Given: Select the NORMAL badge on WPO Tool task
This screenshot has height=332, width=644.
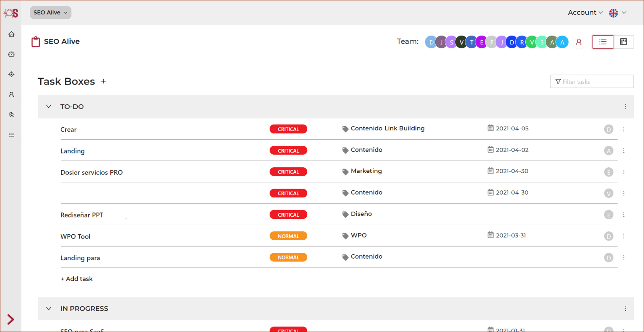Looking at the screenshot, I should [x=288, y=236].
